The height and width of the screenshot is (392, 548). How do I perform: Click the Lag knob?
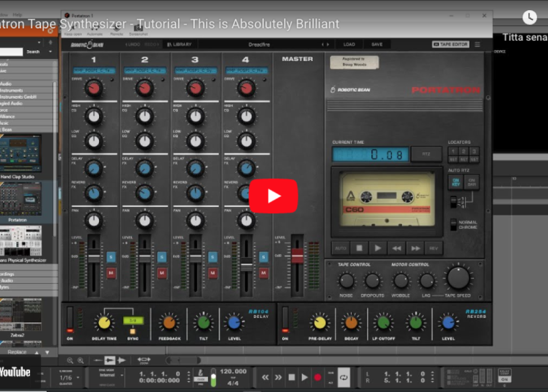427,281
